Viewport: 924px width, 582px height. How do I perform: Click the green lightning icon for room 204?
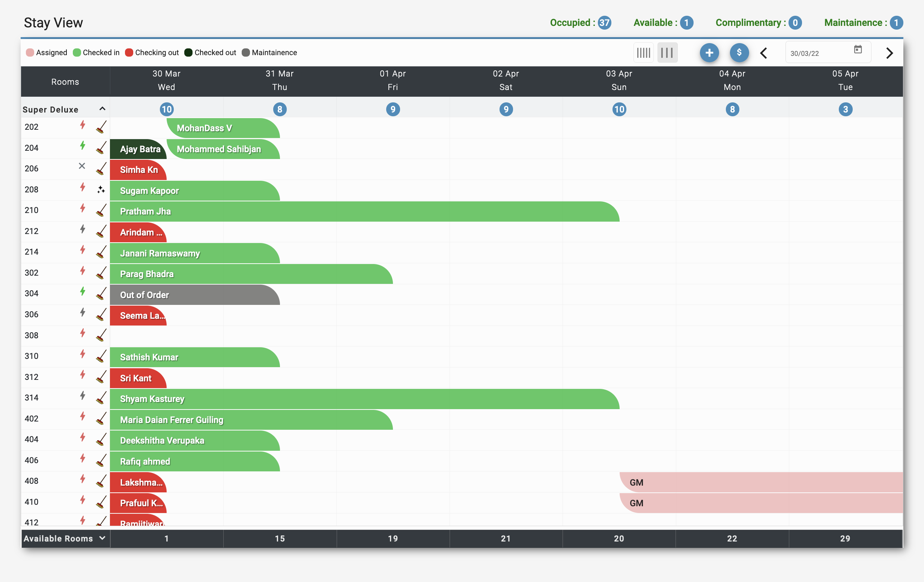(x=83, y=145)
